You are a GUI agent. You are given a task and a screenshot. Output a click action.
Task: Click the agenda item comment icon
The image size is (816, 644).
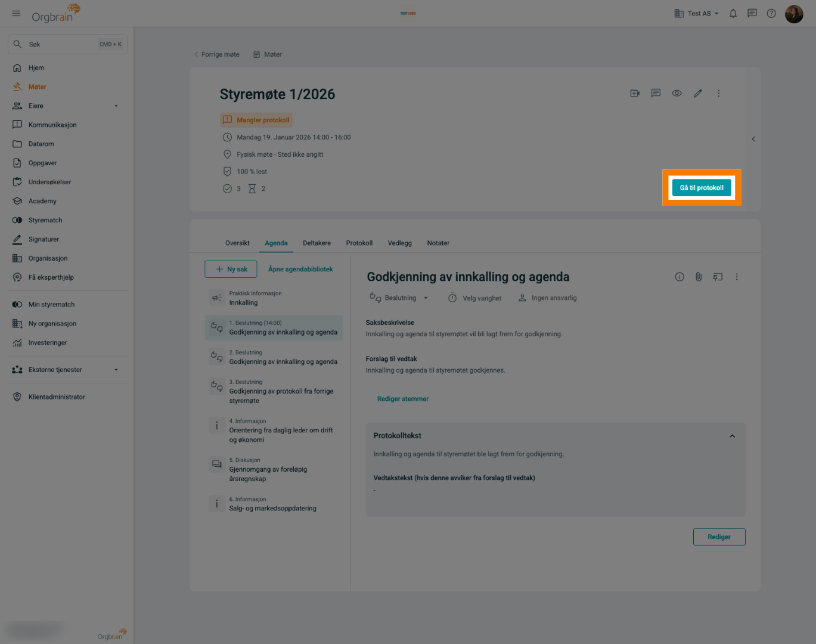pos(718,277)
